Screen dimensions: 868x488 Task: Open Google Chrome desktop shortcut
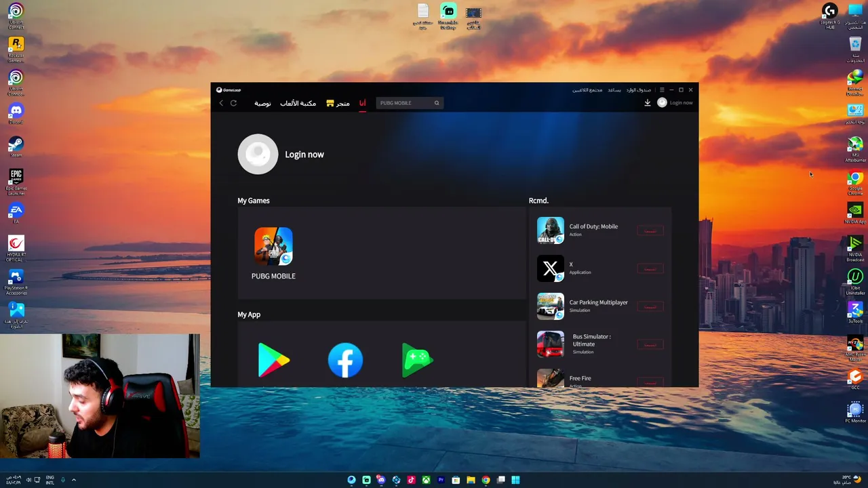(855, 182)
